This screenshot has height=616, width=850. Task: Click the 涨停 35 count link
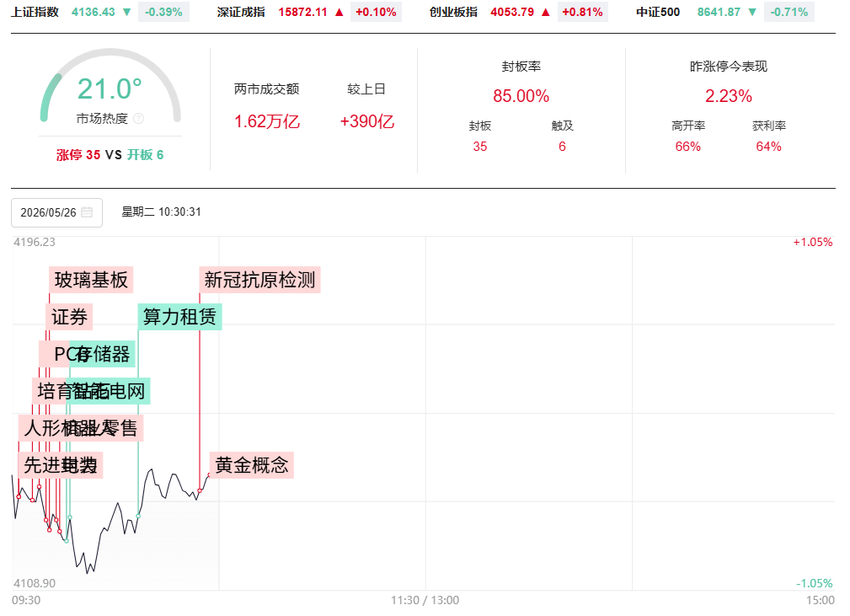point(78,155)
